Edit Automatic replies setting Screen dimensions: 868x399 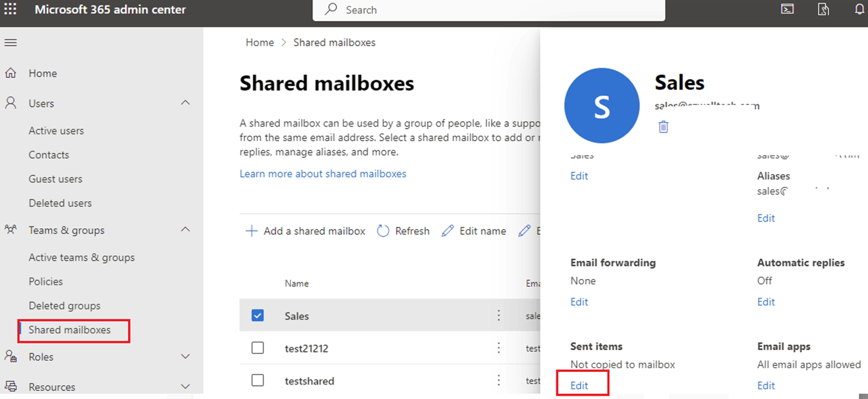[x=766, y=301]
